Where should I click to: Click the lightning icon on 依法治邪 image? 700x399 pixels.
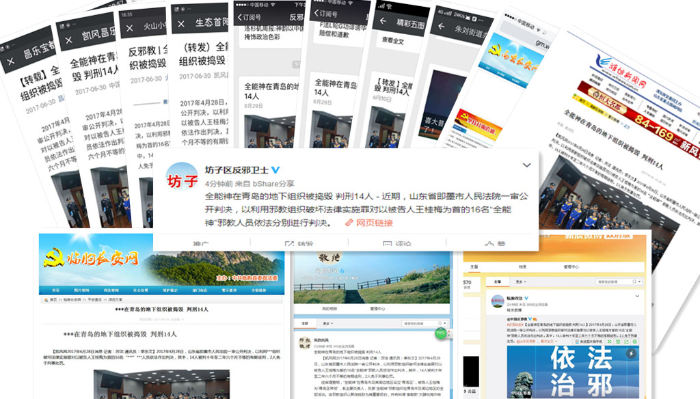click(631, 353)
